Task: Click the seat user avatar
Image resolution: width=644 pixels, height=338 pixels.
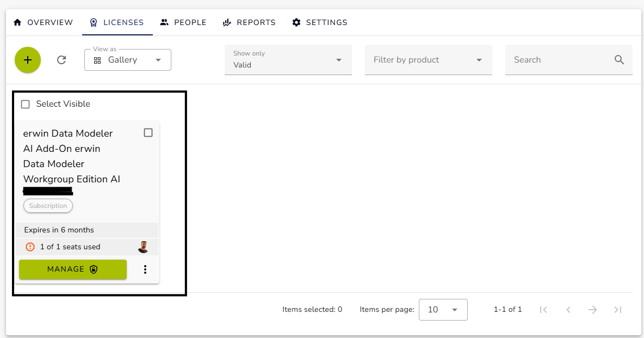Action: pyautogui.click(x=143, y=247)
